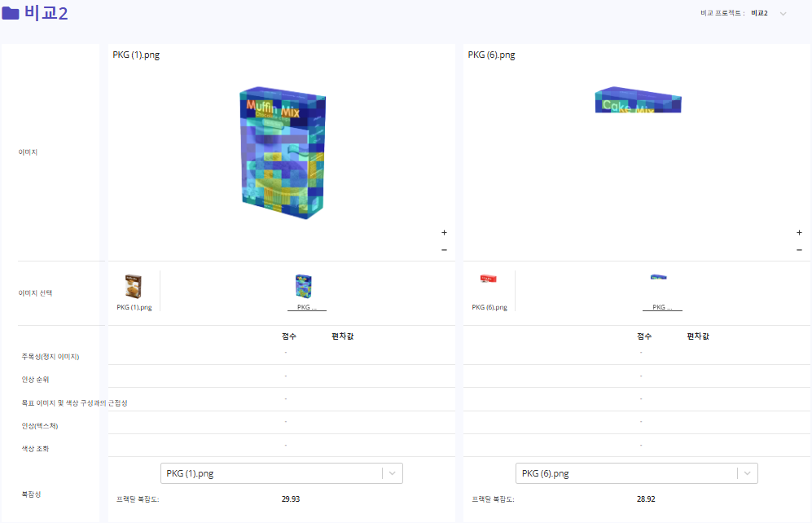Click the Muffin Mix heatmap image

pyautogui.click(x=283, y=152)
